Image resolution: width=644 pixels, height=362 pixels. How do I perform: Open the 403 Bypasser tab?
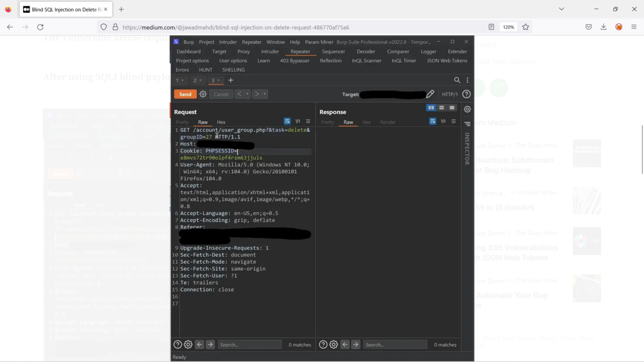295,61
